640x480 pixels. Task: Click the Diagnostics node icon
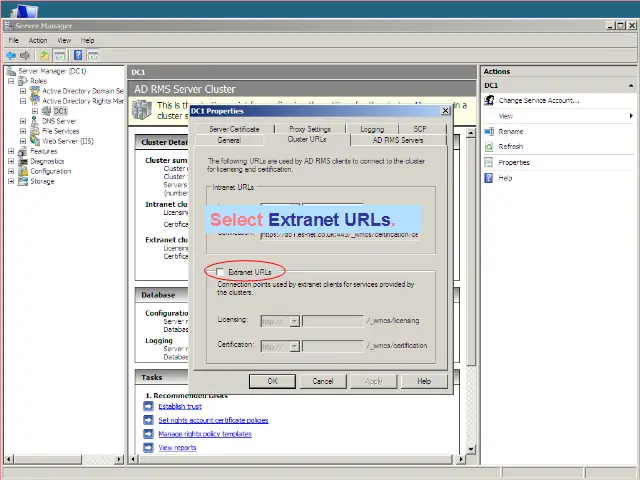[23, 161]
